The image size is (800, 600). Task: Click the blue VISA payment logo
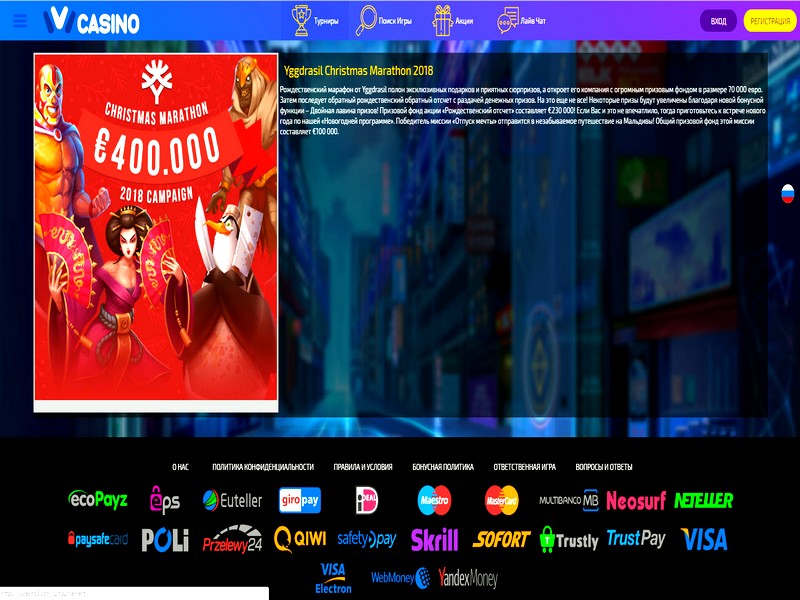coord(704,540)
